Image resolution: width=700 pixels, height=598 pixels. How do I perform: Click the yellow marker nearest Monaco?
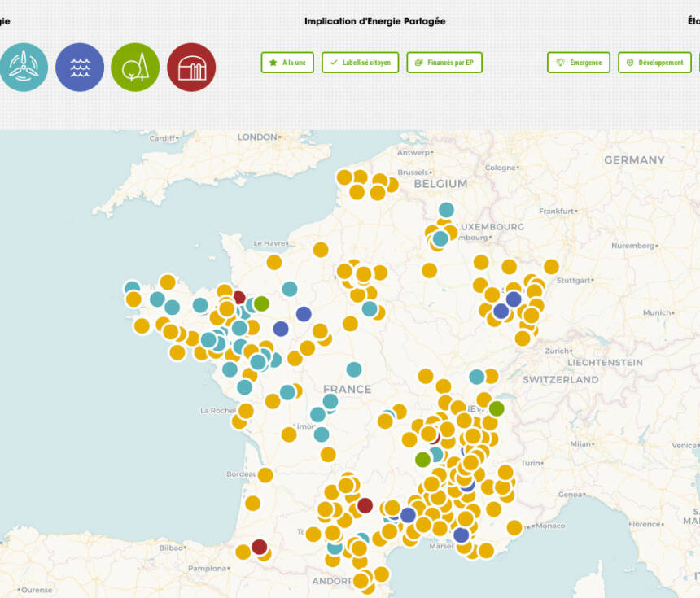tap(514, 527)
